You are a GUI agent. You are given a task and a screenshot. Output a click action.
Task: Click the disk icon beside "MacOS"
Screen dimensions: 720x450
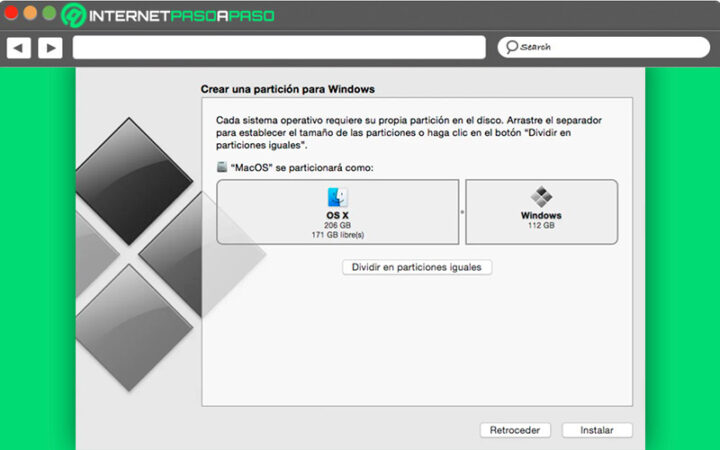click(x=222, y=167)
